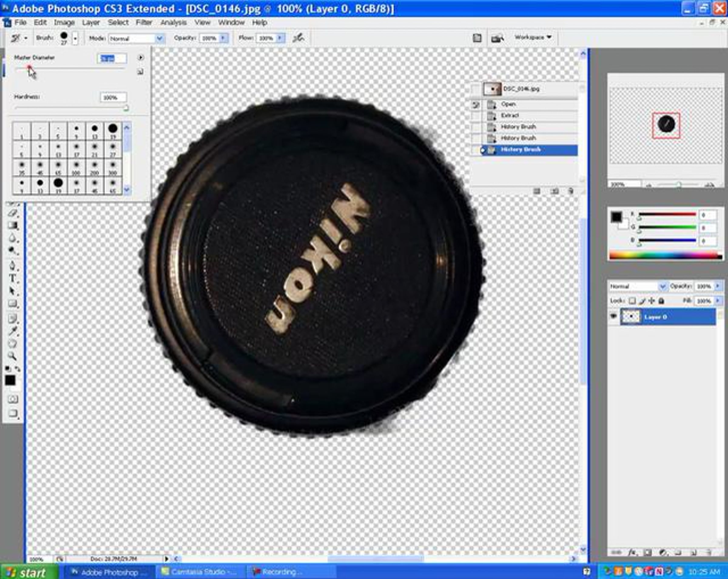Select the Eraser tool

(x=12, y=213)
